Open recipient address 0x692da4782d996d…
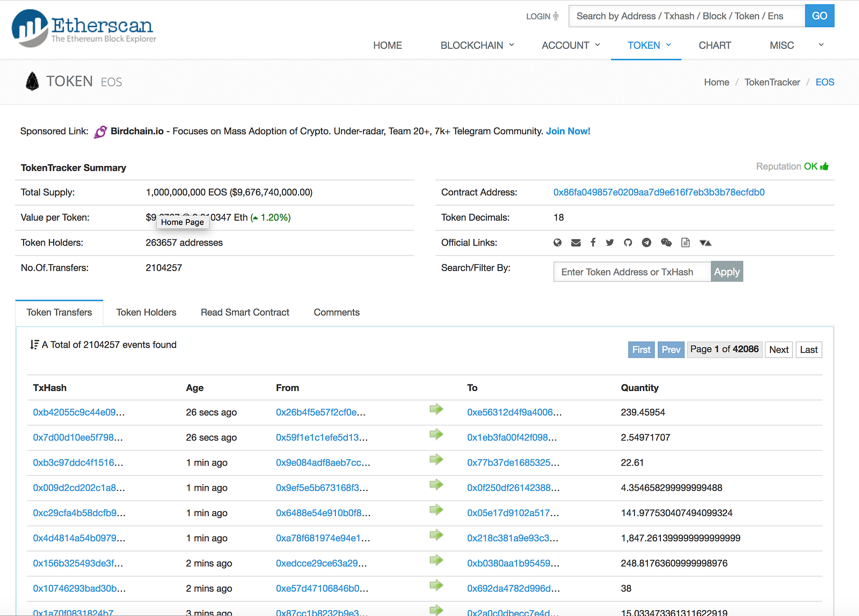Screen dimensions: 859x616 click(x=513, y=589)
